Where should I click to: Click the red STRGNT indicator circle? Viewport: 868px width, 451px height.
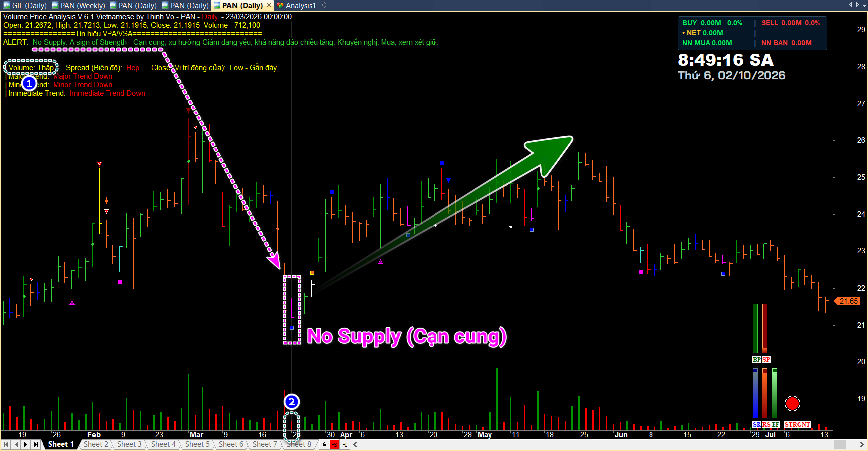(792, 403)
